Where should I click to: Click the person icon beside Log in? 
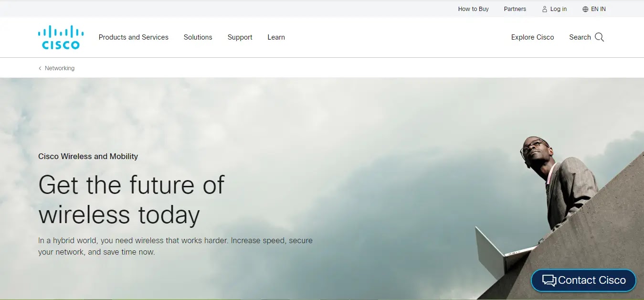545,9
